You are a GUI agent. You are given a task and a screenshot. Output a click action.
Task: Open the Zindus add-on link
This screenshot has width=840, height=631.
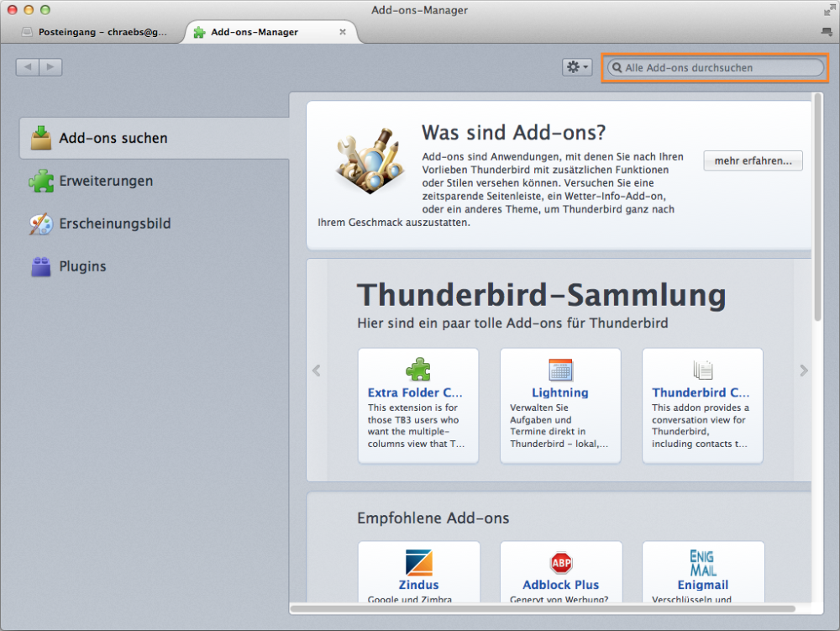418,585
